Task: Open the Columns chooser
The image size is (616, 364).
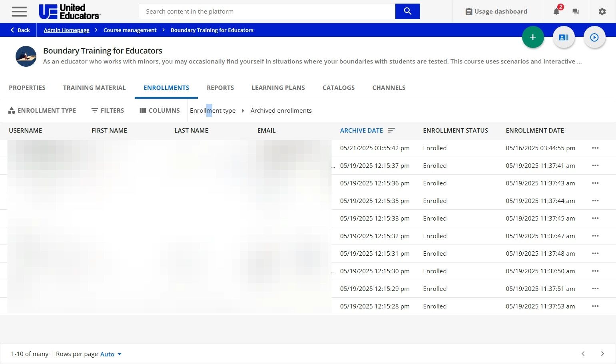Action: pos(159,111)
